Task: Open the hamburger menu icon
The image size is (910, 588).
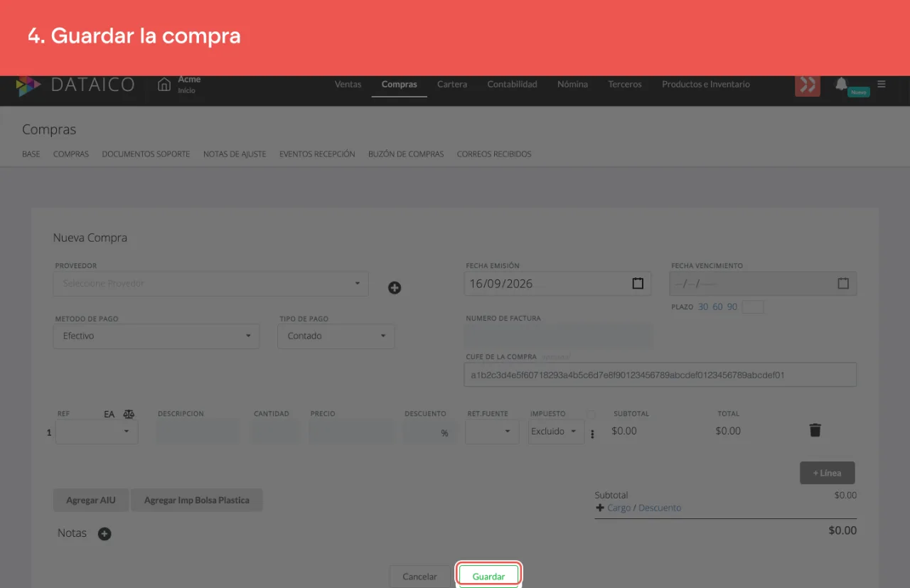Action: [882, 84]
